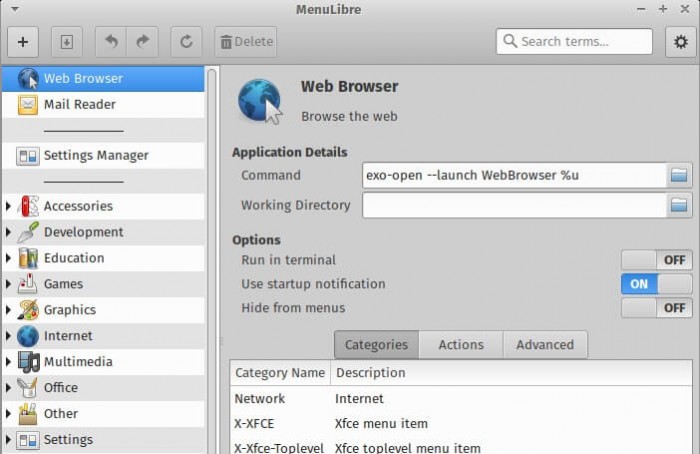700x454 pixels.
Task: Switch to the Actions tab
Action: (461, 345)
